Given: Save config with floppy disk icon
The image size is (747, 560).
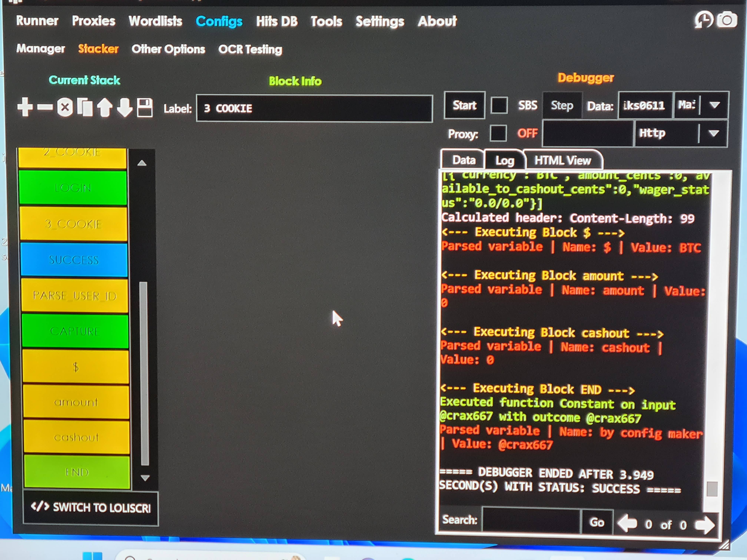Looking at the screenshot, I should pos(145,108).
